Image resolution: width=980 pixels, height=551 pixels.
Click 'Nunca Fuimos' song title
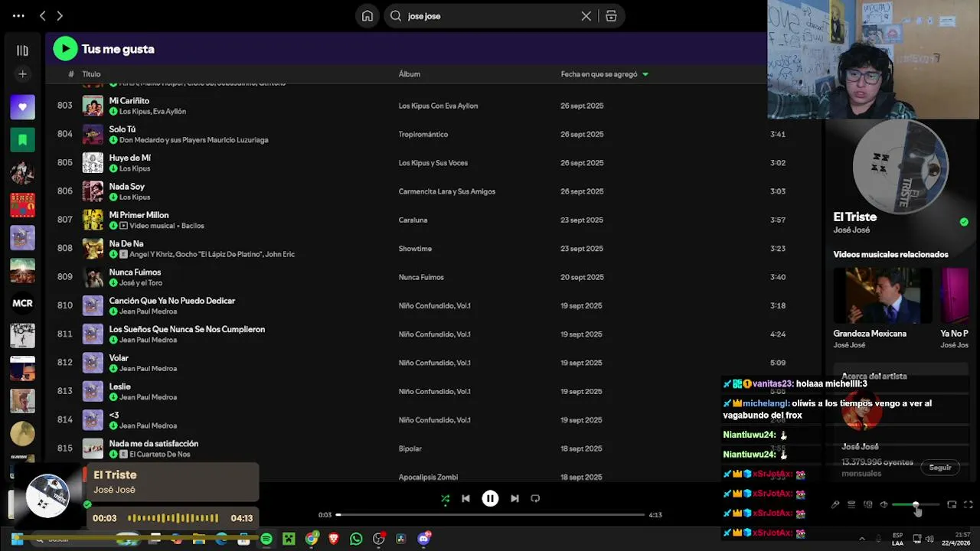135,272
